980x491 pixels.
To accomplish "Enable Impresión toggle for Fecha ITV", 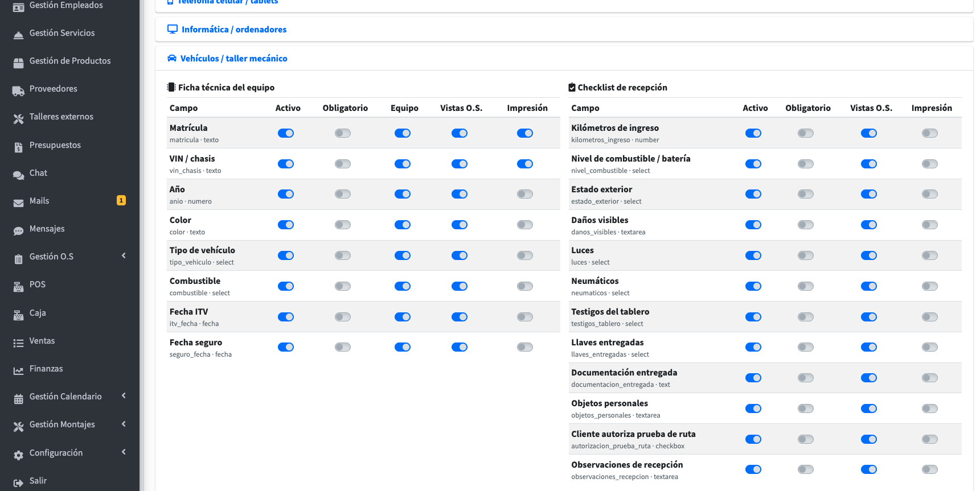I will (x=525, y=317).
